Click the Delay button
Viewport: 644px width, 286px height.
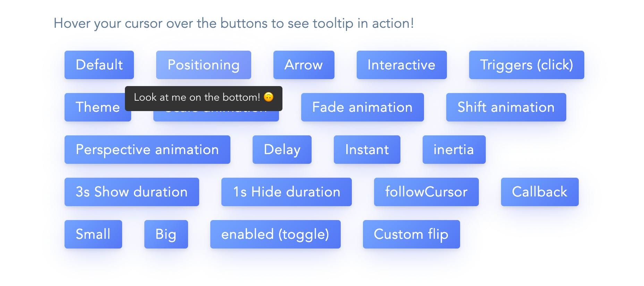click(x=282, y=150)
